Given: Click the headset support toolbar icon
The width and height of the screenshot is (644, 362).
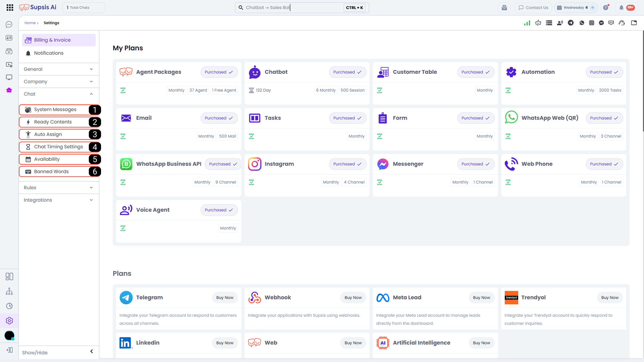Looking at the screenshot, I should [622, 23].
